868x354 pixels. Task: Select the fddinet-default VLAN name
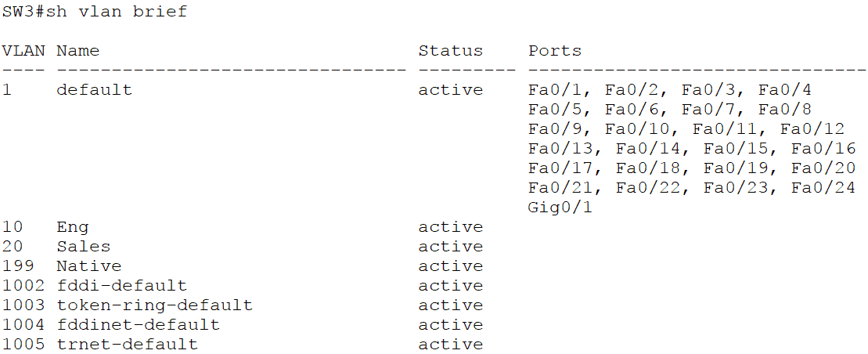click(138, 325)
